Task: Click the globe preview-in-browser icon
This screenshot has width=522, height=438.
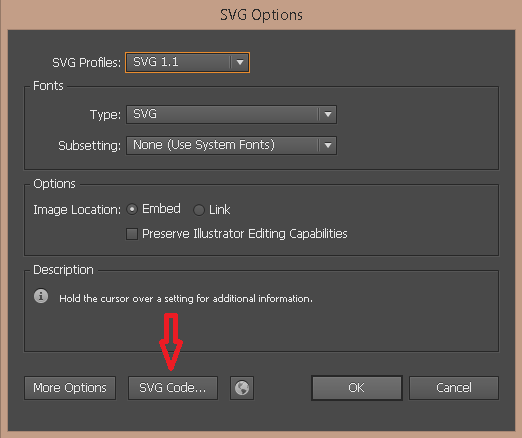Action: point(242,388)
